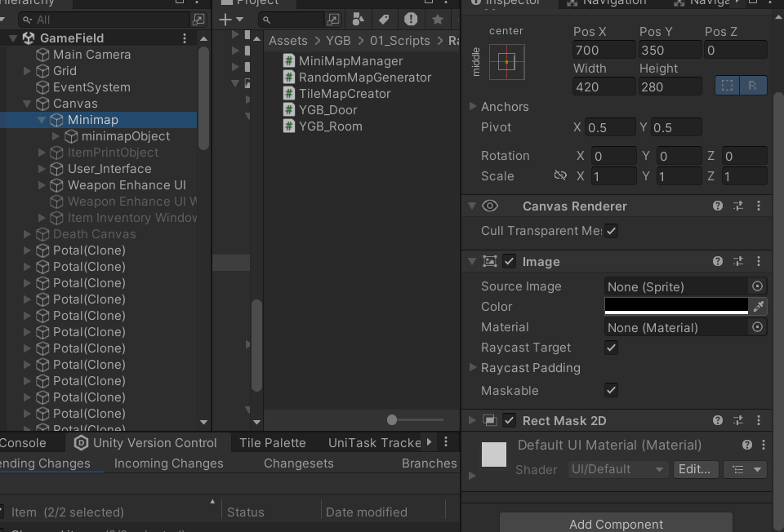Image resolution: width=784 pixels, height=532 pixels.
Task: Open Image component preset icon
Action: point(738,261)
